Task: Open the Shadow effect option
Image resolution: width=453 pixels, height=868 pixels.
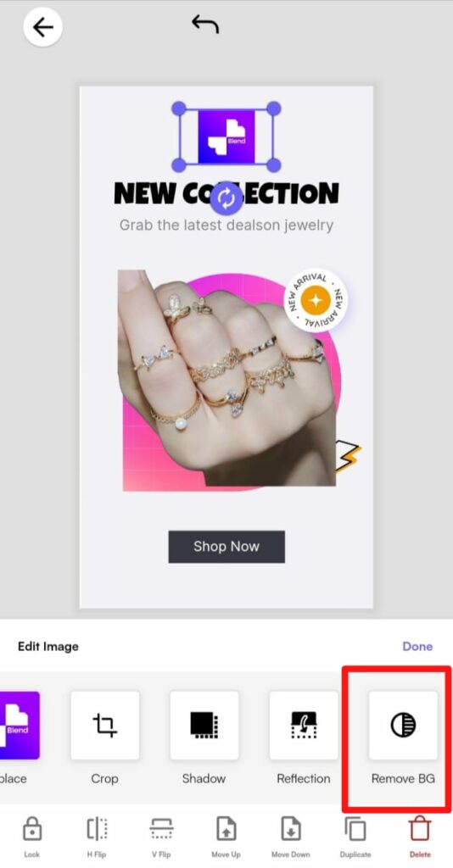Action: (204, 726)
